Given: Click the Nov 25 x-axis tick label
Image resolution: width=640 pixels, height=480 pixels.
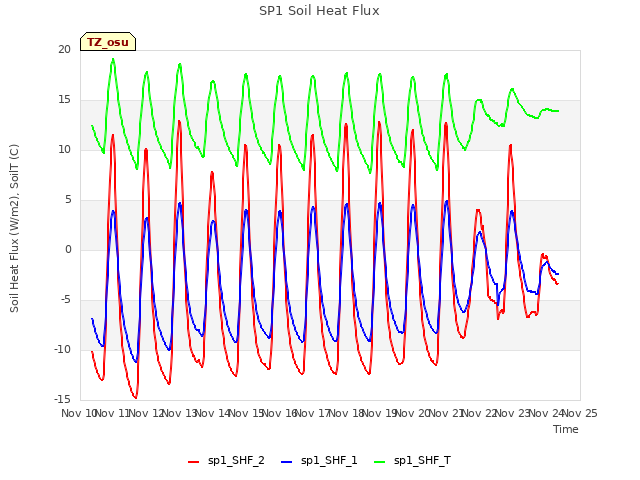Looking at the screenshot, I should point(580,413).
